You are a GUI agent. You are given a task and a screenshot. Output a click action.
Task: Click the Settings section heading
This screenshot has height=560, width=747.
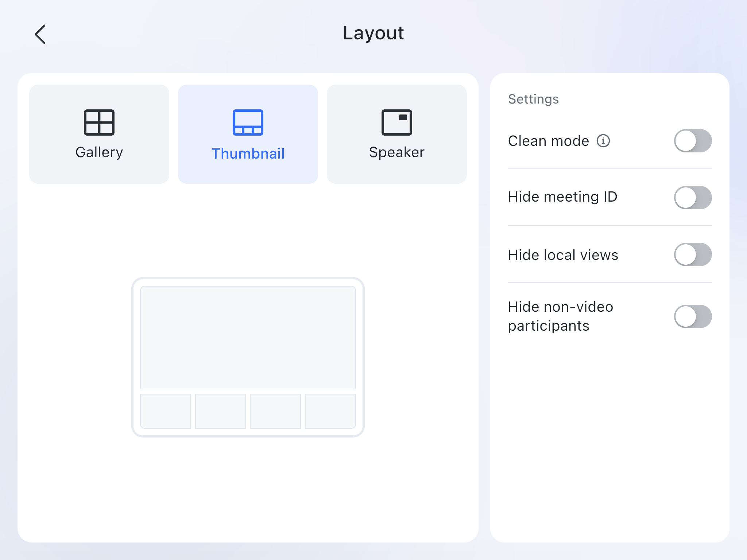point(533,99)
